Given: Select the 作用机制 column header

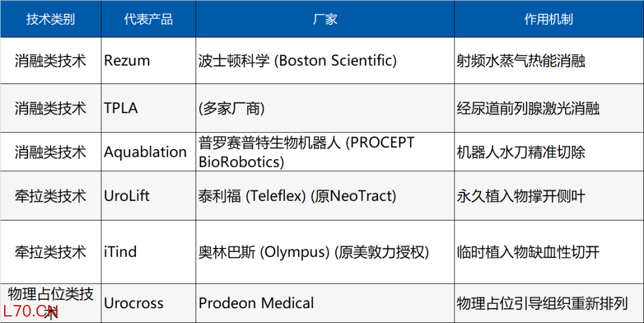Looking at the screenshot, I should pos(549,19).
